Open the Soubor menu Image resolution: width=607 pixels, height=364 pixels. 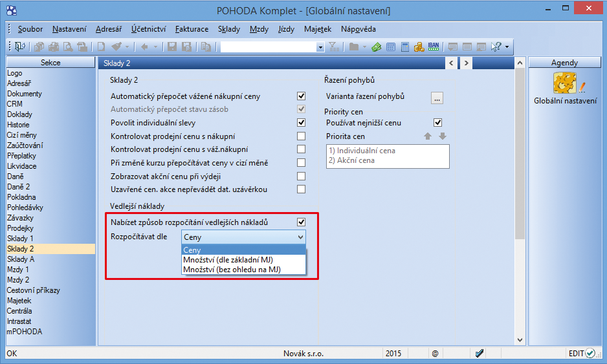[x=30, y=29]
